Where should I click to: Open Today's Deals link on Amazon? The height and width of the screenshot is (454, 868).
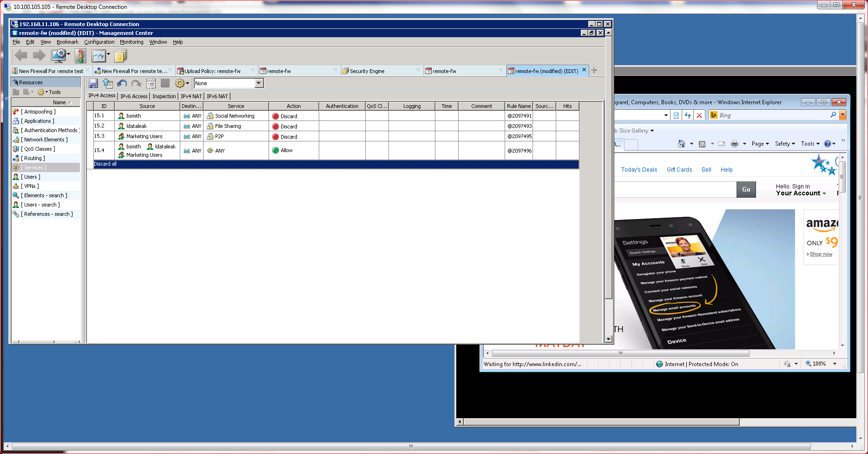click(x=639, y=170)
